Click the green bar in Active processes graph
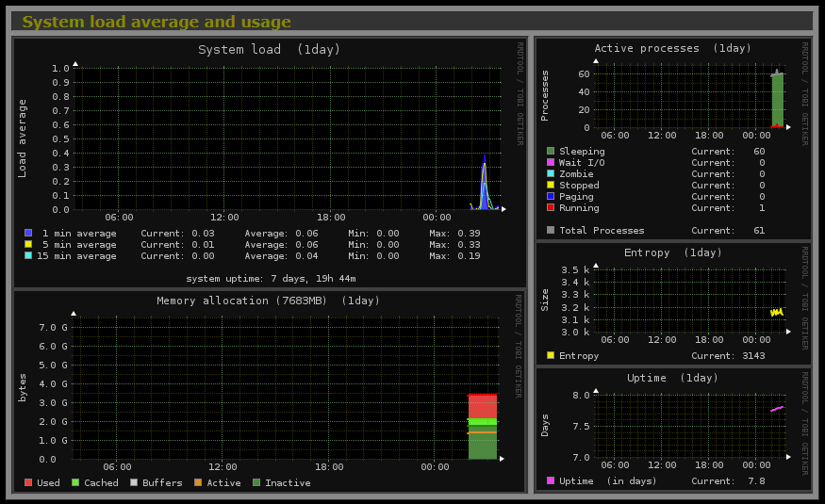825x504 pixels. pos(777,100)
